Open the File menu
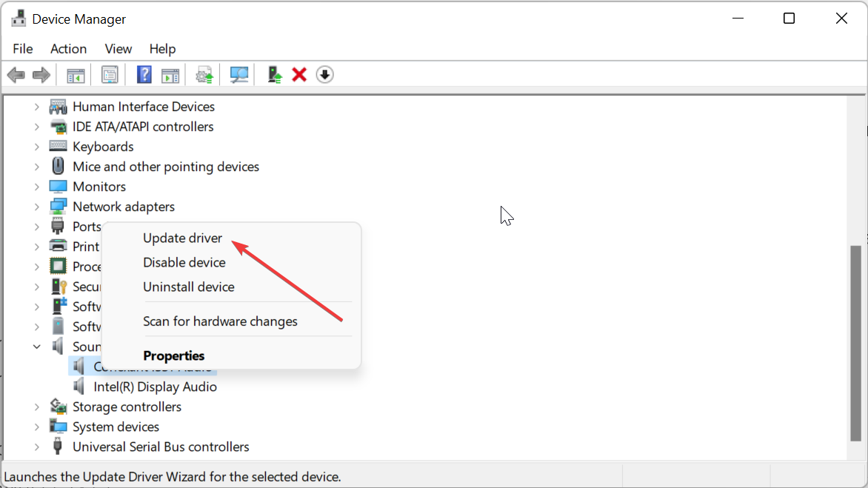Image resolution: width=868 pixels, height=488 pixels. (x=23, y=49)
